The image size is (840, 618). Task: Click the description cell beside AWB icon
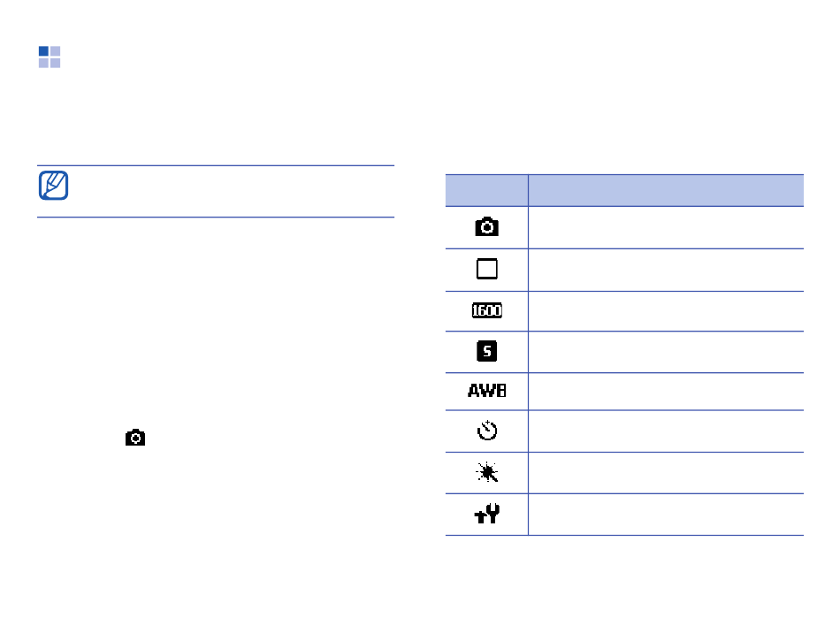(666, 392)
